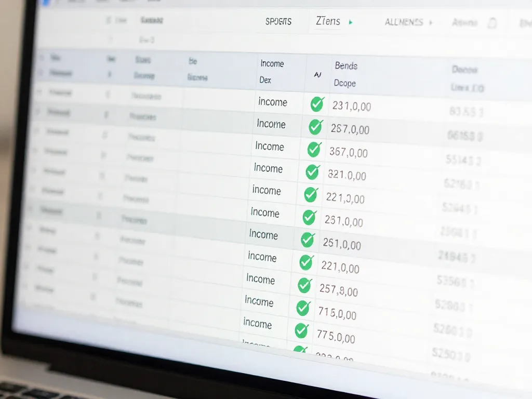This screenshot has width=532, height=399.
Task: Click the icon at right of top toolbar
Action: 491,23
